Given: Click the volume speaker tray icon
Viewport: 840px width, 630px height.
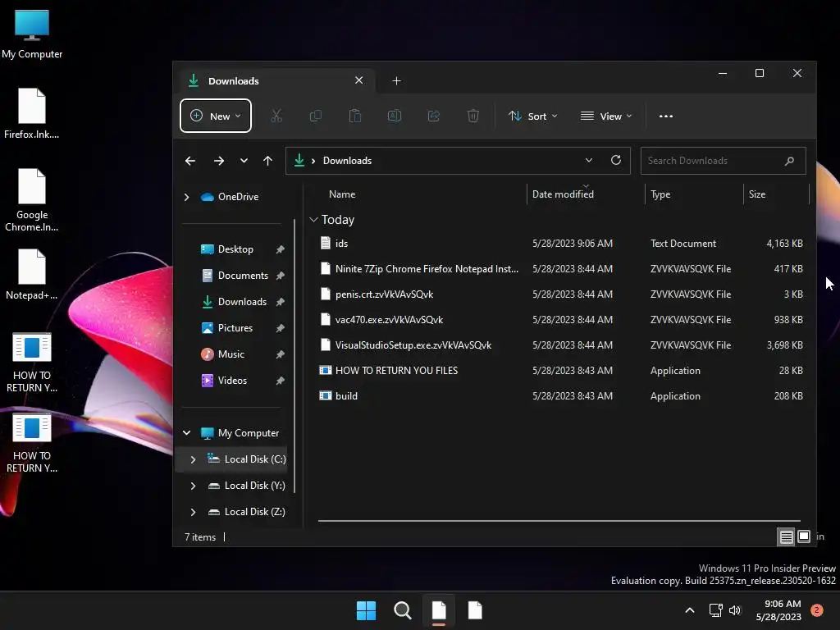Looking at the screenshot, I should tap(735, 610).
